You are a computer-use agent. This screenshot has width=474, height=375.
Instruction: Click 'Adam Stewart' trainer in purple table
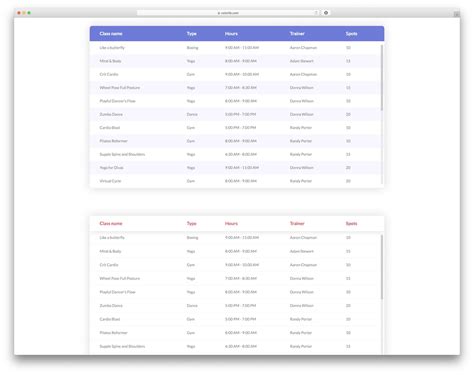coord(302,61)
